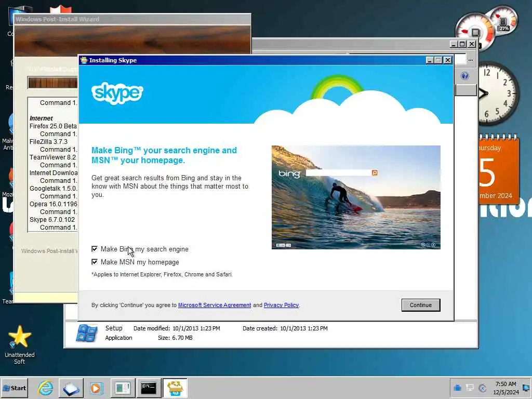
Task: Uncheck Make MSN my homepage
Action: click(x=95, y=262)
